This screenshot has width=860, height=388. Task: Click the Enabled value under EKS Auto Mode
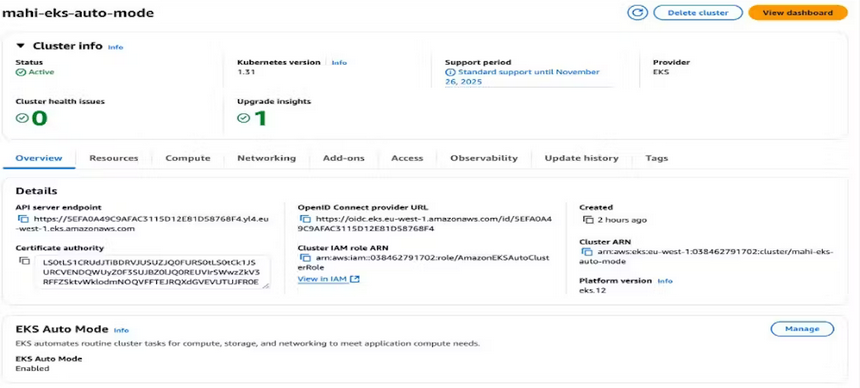32,368
